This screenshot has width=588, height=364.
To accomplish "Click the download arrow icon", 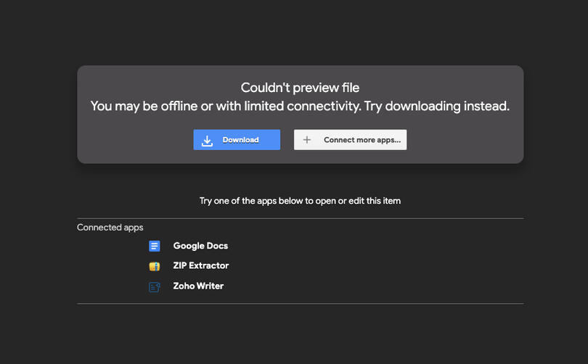I will (x=207, y=140).
